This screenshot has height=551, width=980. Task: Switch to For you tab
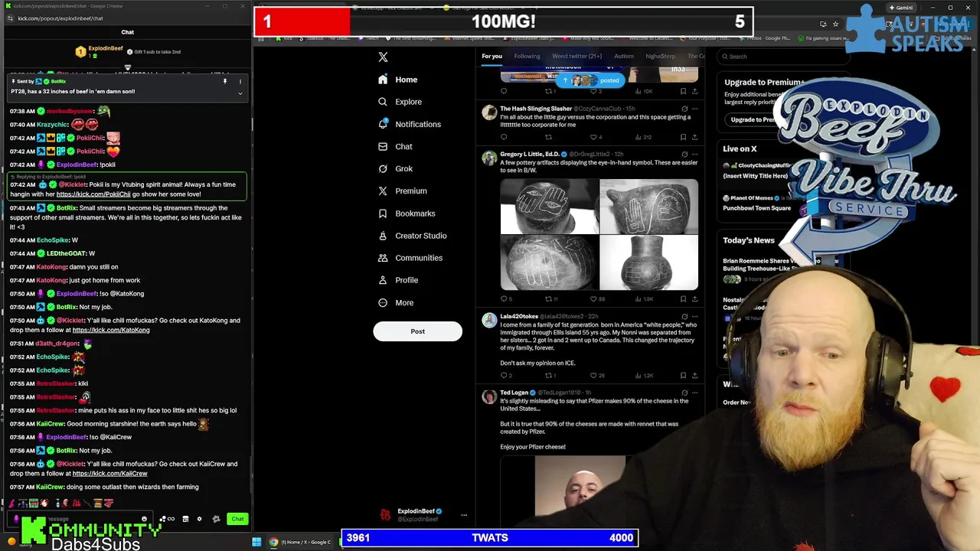[x=492, y=56]
